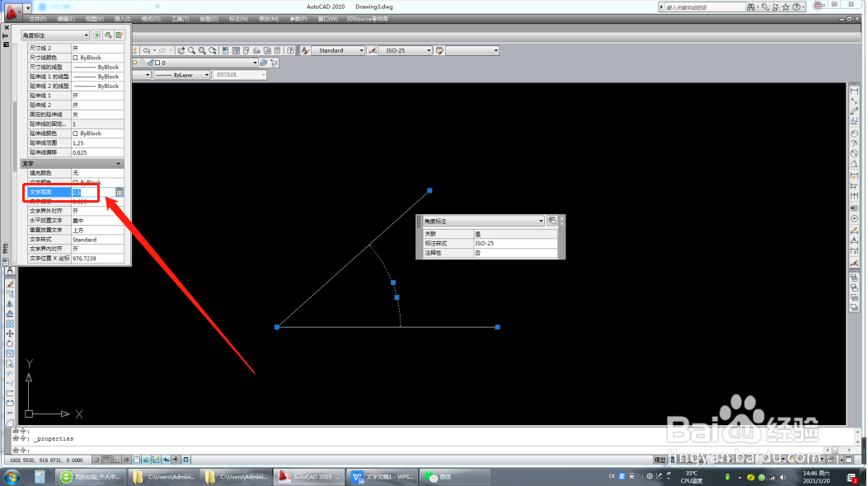
Task: Switch to 文字文稿1 WPS taskbar button
Action: [382, 477]
